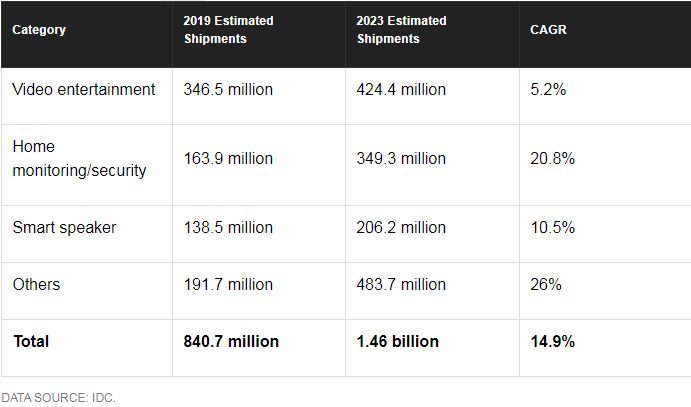Click the 2019 Estimated Shipments header
Viewport: 691px width, 407px height.
(229, 30)
